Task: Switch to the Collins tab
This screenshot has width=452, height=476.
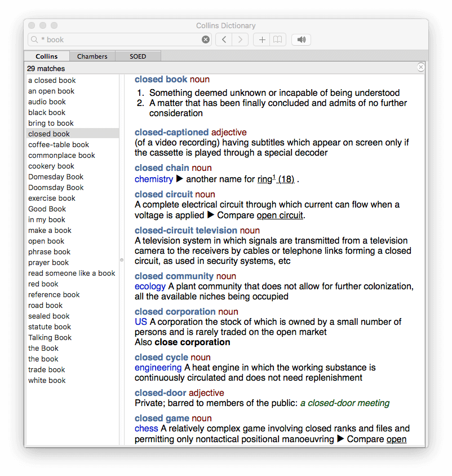Action: 47,56
